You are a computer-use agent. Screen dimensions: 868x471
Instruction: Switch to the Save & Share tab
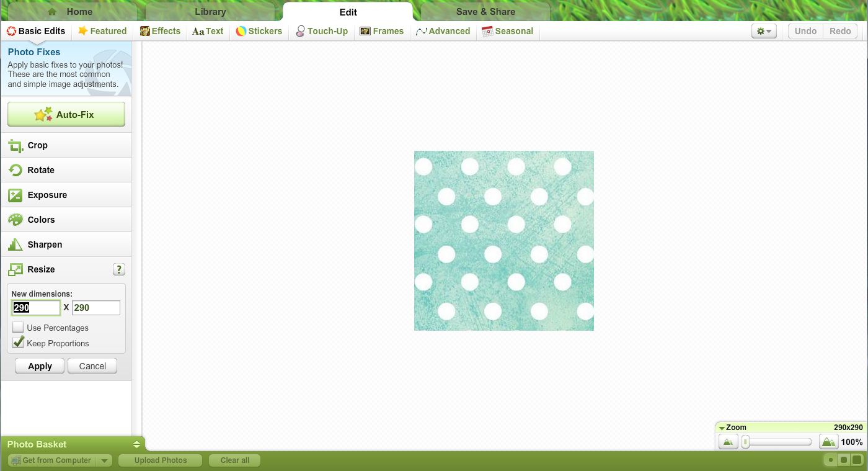pyautogui.click(x=485, y=12)
